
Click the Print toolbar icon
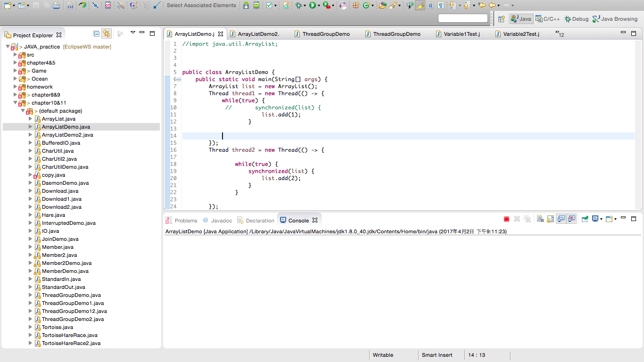[x=57, y=5]
